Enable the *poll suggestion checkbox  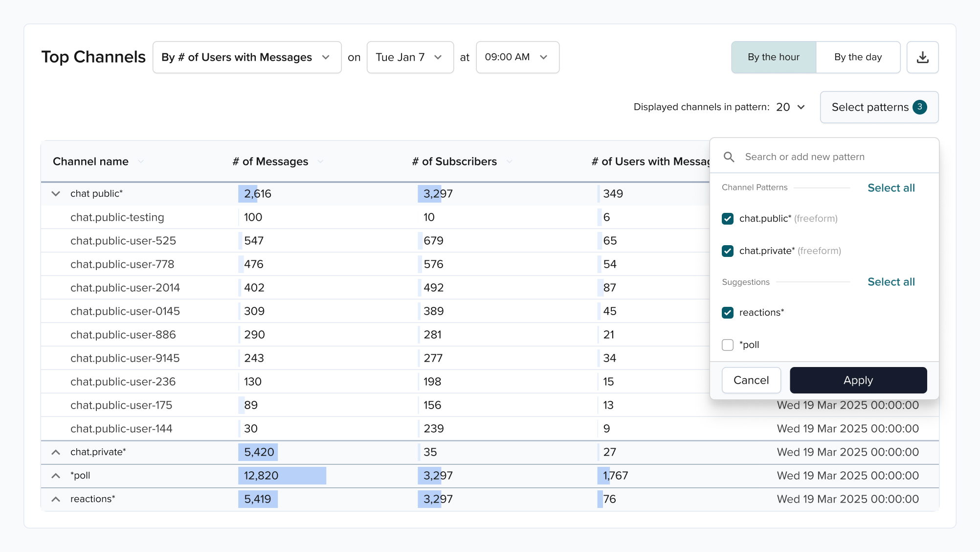click(728, 345)
